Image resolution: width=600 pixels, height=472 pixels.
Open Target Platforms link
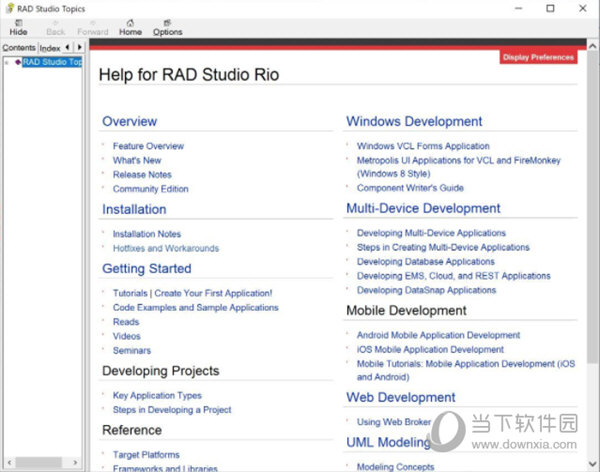(146, 455)
